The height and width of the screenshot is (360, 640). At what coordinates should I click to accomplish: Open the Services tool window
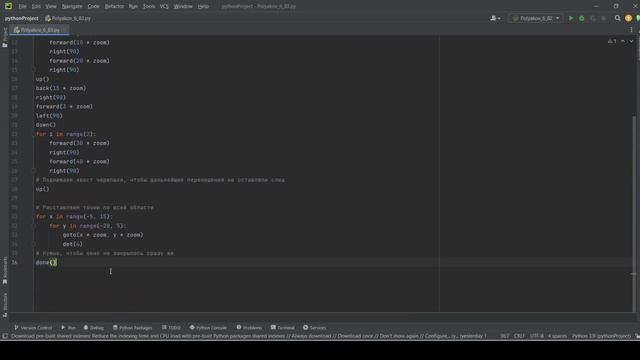pyautogui.click(x=314, y=327)
